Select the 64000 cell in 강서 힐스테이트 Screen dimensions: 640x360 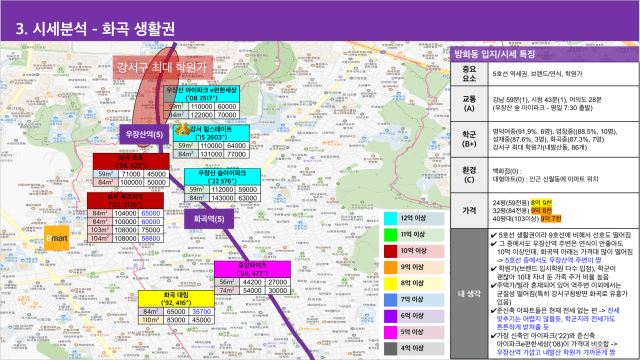(x=236, y=146)
